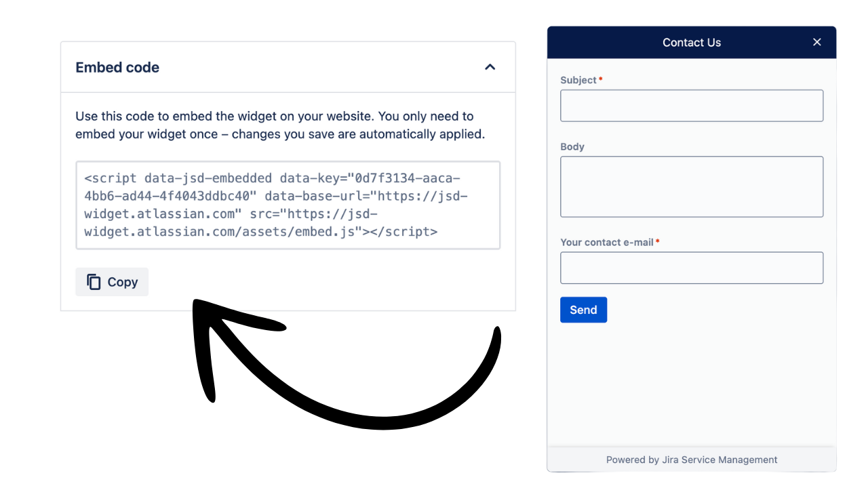This screenshot has height=488, width=868.
Task: Select the Your contact e-mail field
Action: [x=692, y=268]
